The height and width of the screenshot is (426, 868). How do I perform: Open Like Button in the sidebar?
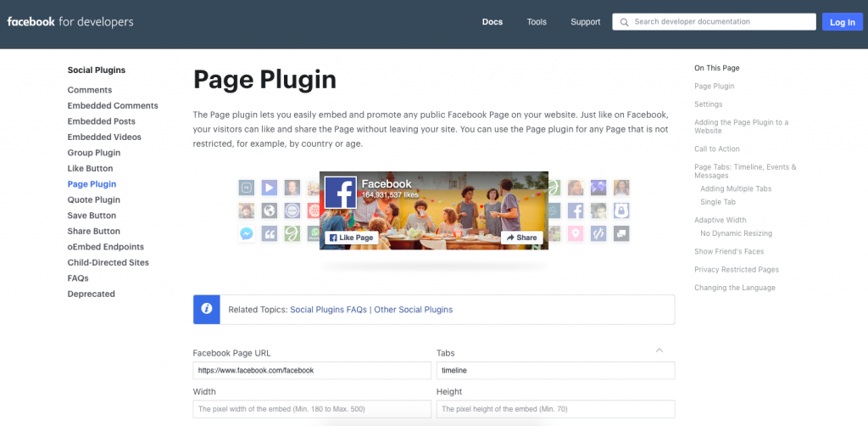(x=90, y=168)
